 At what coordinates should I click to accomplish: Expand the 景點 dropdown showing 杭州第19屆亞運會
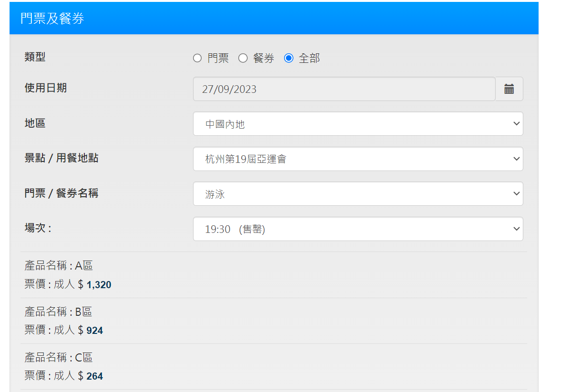[357, 159]
